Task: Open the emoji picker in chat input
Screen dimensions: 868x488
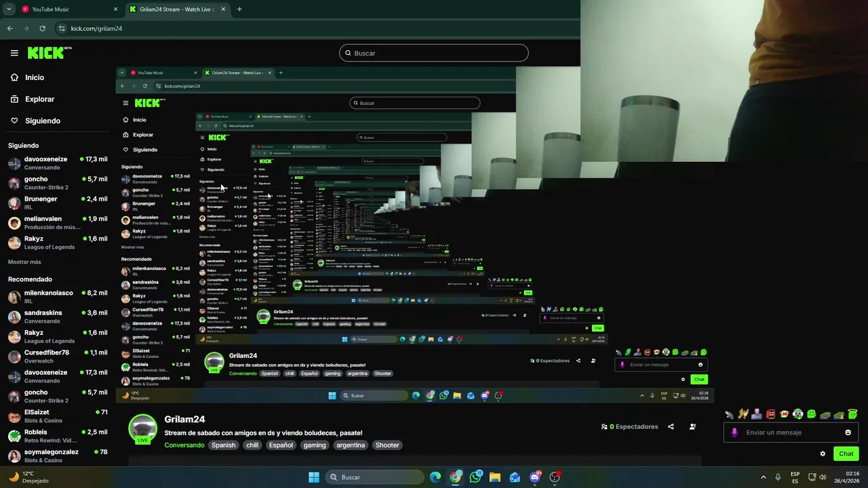Action: coord(848,432)
